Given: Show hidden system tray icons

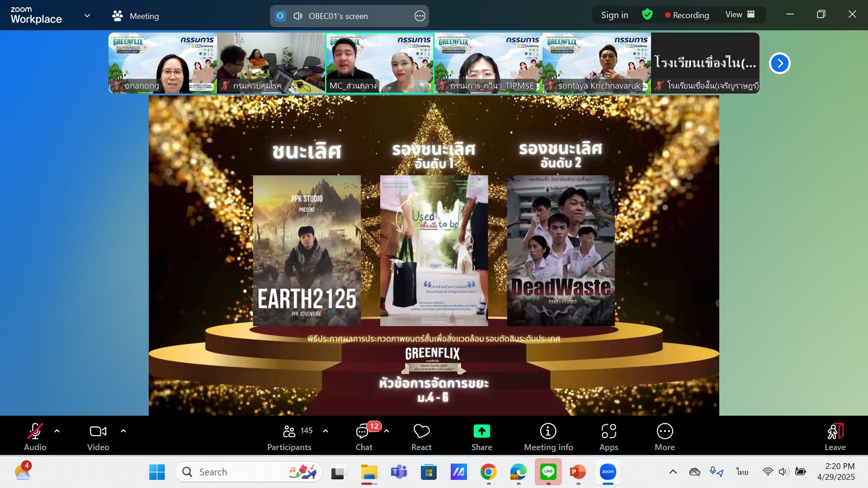Looking at the screenshot, I should click(673, 472).
